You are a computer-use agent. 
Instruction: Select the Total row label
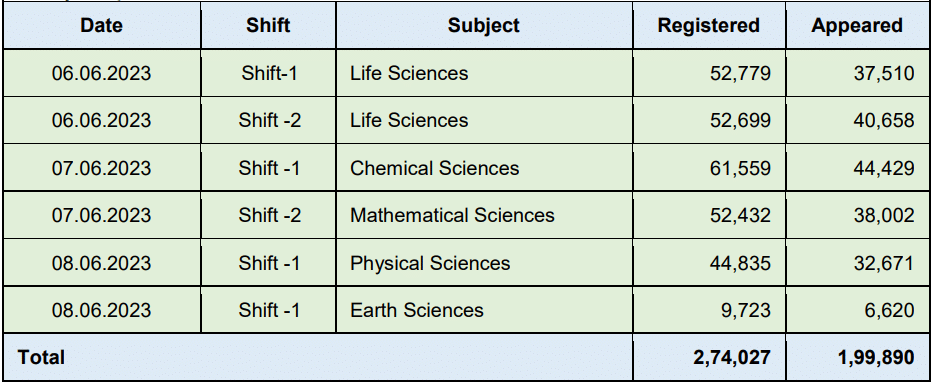(x=41, y=357)
